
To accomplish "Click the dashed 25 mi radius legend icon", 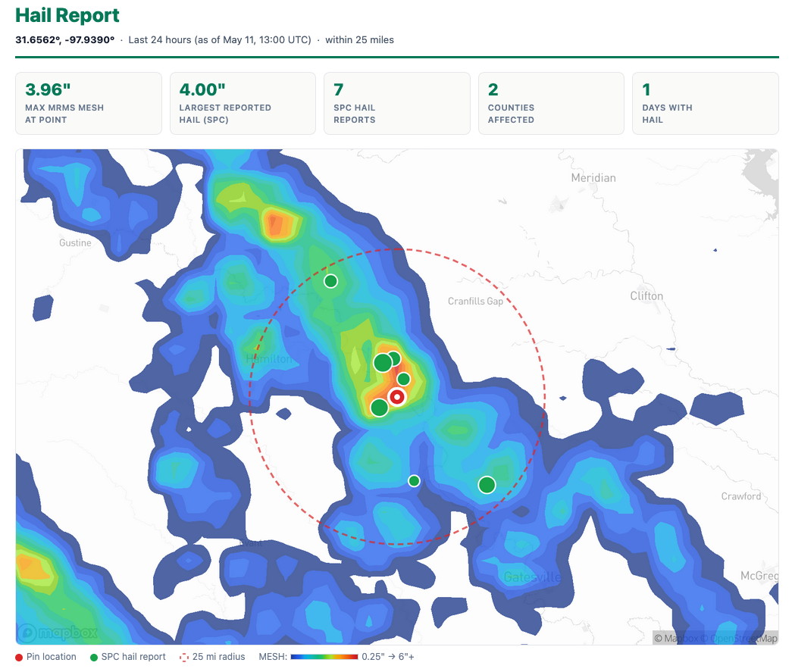I will pos(184,658).
